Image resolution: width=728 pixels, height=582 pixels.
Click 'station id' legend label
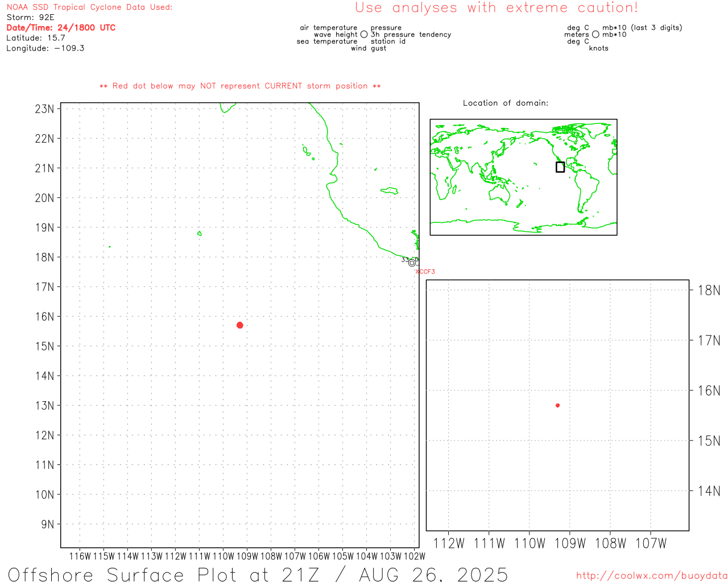tap(388, 41)
